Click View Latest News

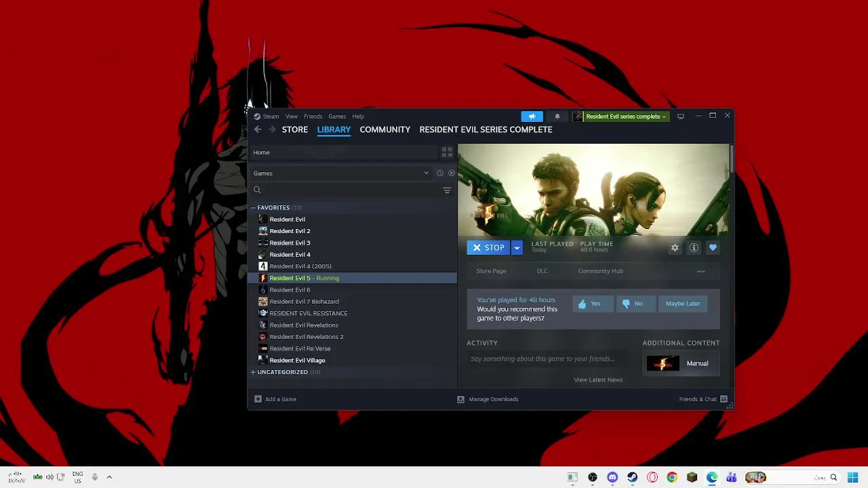click(x=598, y=380)
